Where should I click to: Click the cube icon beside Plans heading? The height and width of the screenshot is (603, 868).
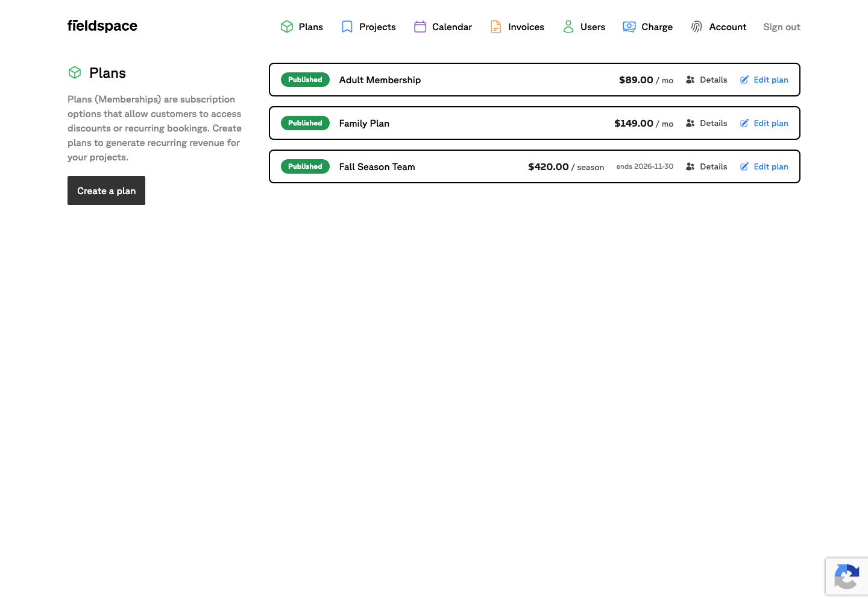(x=75, y=72)
